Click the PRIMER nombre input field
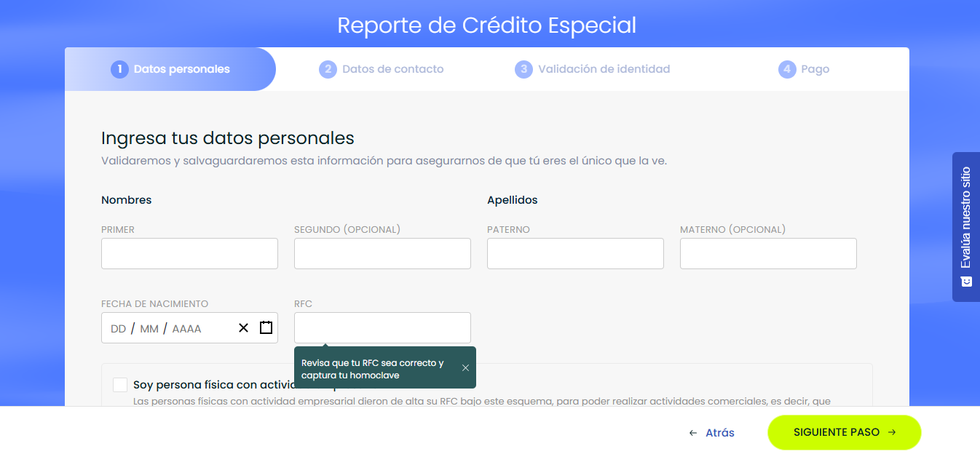Screen dimensions: 980x454 pyautogui.click(x=189, y=253)
